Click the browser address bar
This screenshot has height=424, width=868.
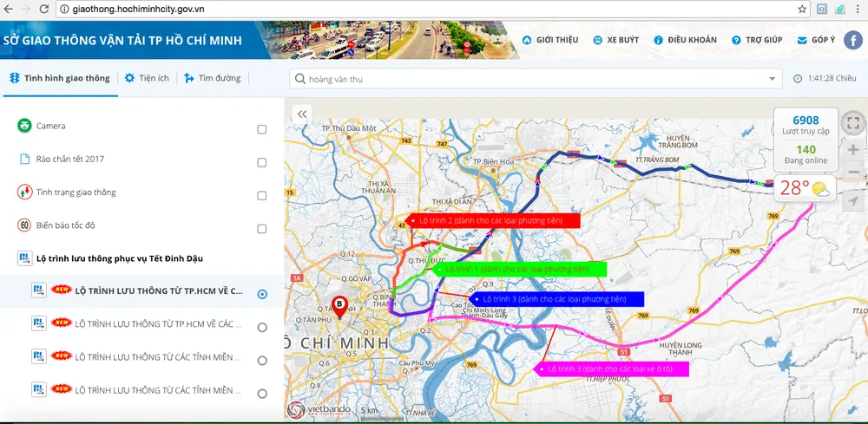point(431,9)
